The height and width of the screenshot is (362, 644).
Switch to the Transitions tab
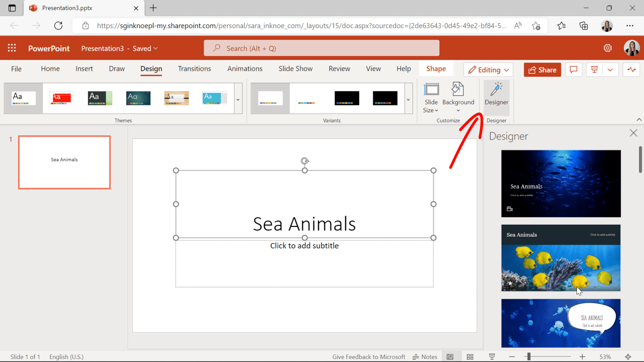click(x=194, y=68)
